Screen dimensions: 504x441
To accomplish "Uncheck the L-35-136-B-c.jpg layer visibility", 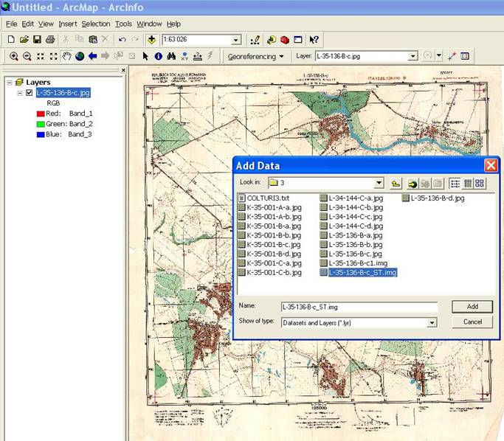I will [29, 93].
